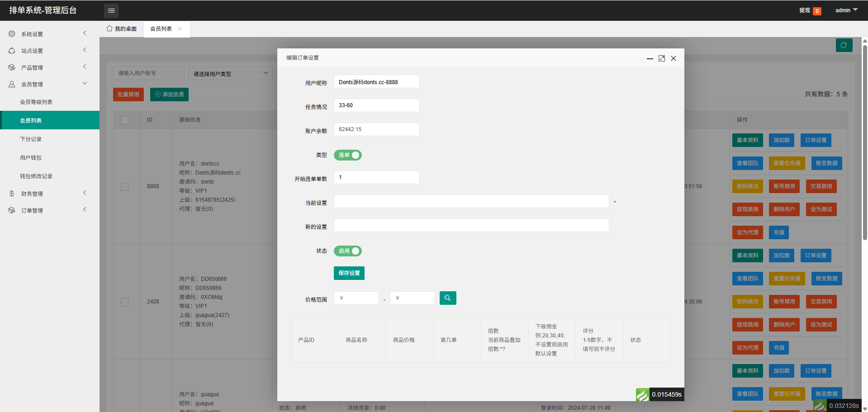
Task: Toggle the 连单 type switch
Action: (x=347, y=155)
